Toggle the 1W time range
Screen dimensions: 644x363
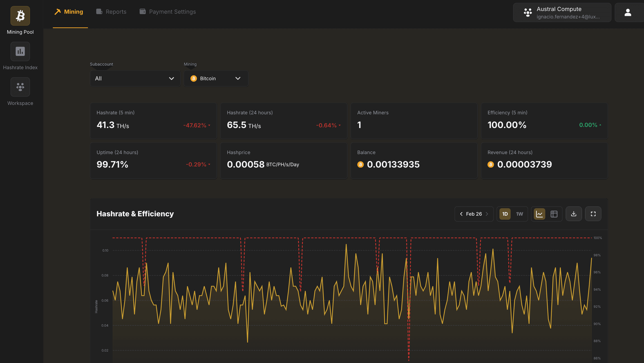coord(519,214)
